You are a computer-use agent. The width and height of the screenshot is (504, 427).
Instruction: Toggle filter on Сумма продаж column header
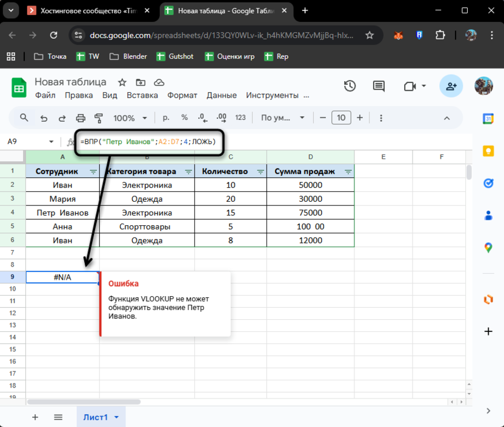(x=348, y=172)
